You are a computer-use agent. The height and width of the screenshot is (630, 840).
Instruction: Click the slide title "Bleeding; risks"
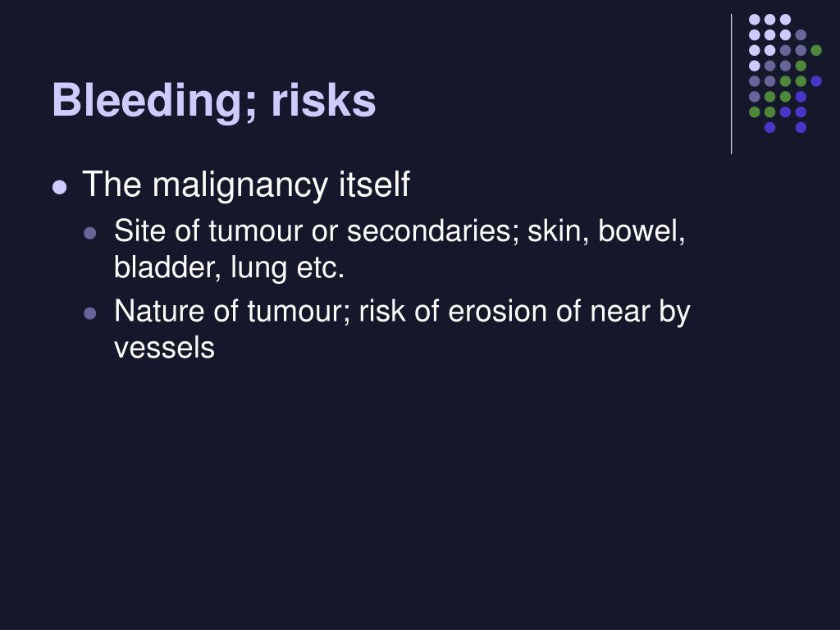[214, 101]
